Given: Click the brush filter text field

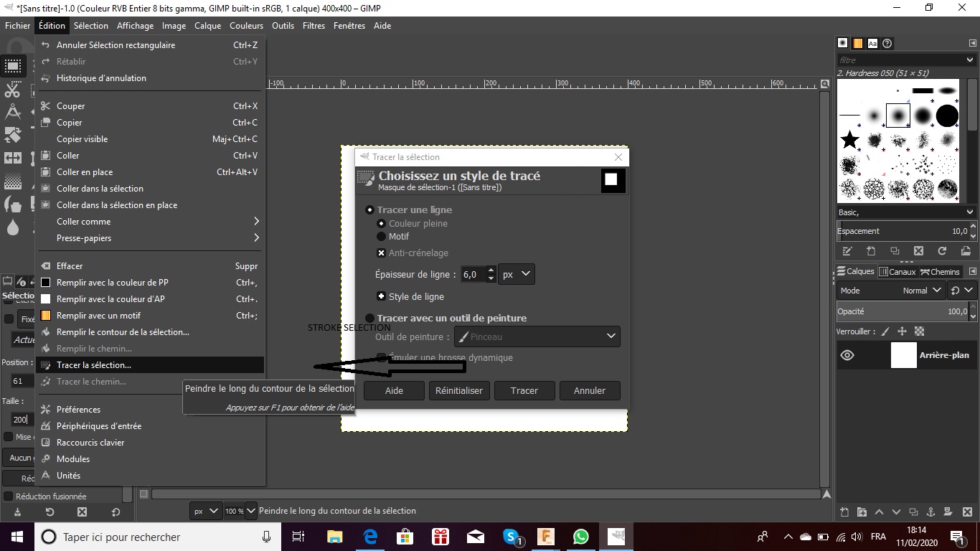Looking at the screenshot, I should 906,60.
